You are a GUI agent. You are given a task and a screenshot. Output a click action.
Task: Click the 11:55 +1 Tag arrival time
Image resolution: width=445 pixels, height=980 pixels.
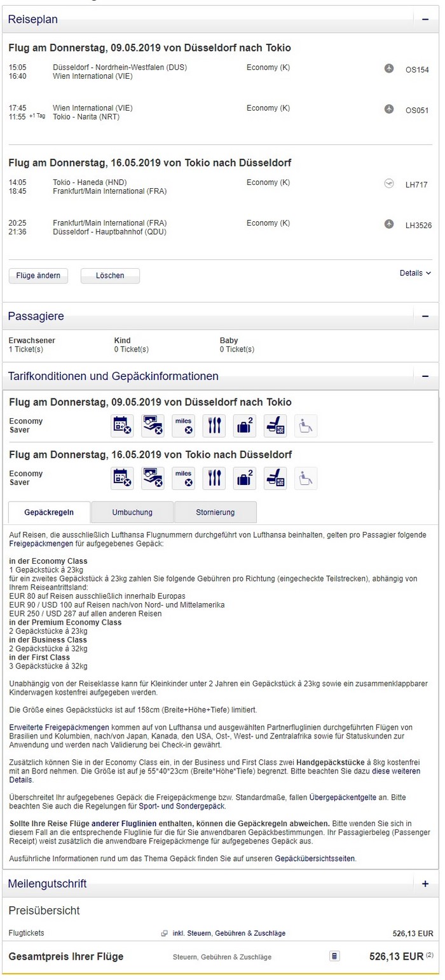[x=27, y=117]
